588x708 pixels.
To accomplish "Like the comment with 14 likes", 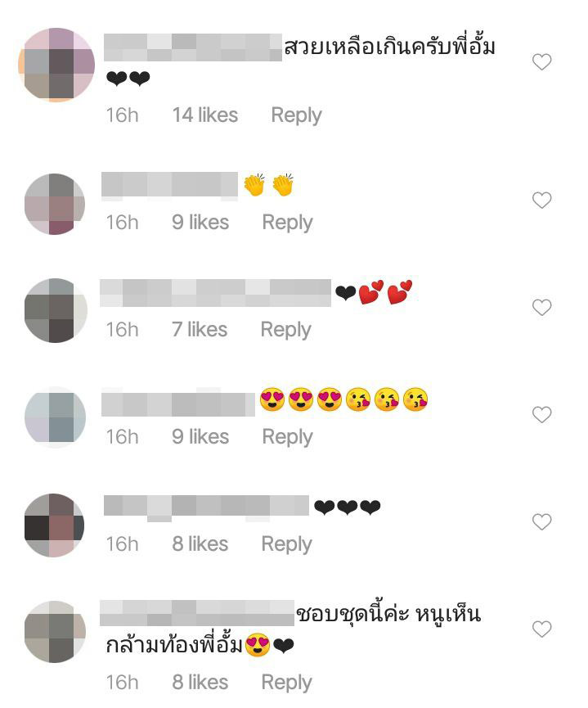I will 541,62.
